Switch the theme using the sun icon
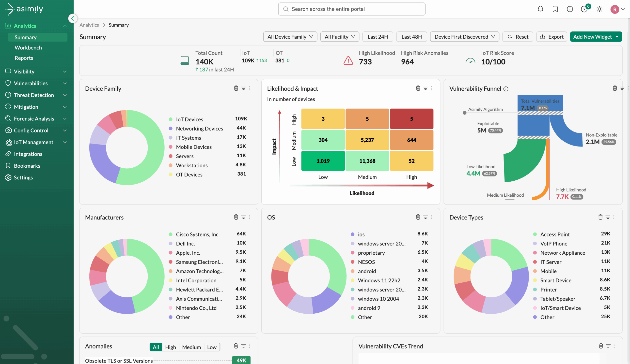The image size is (630, 364). pos(599,9)
